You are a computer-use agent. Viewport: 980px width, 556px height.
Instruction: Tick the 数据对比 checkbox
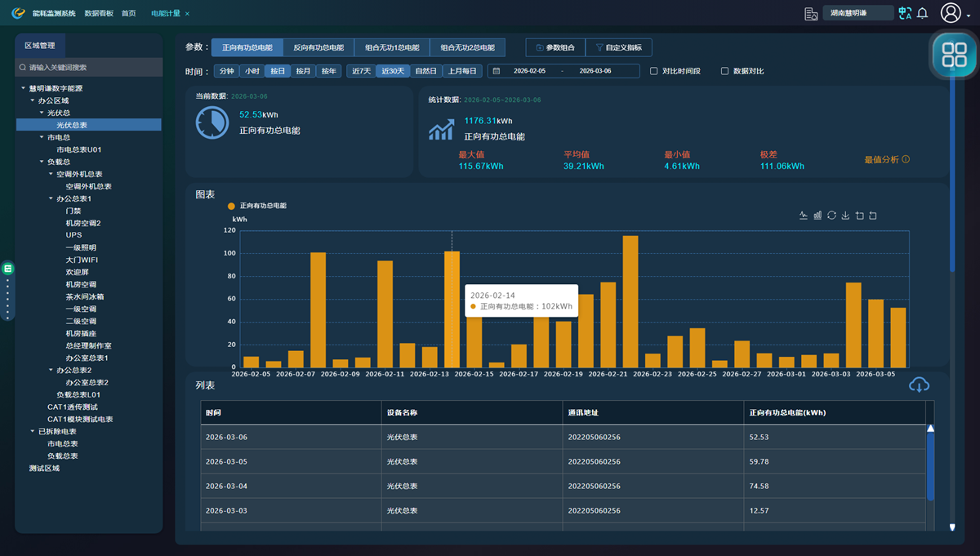(x=724, y=71)
